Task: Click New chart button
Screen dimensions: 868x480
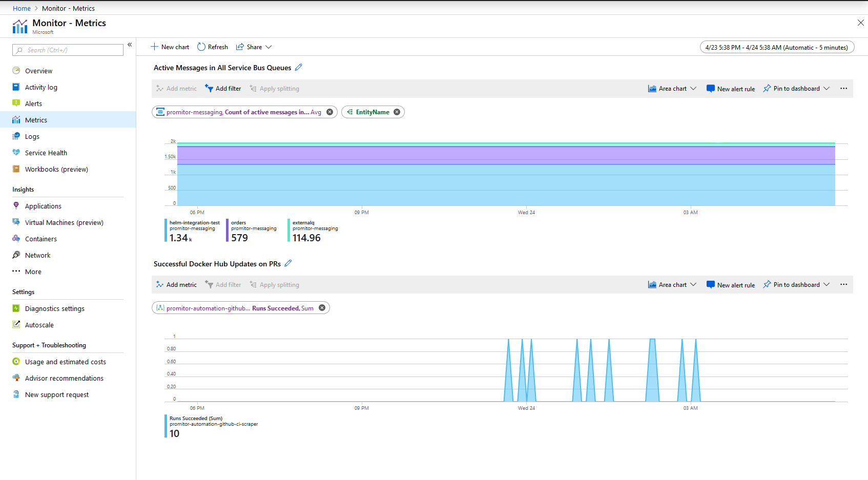Action: coord(170,47)
